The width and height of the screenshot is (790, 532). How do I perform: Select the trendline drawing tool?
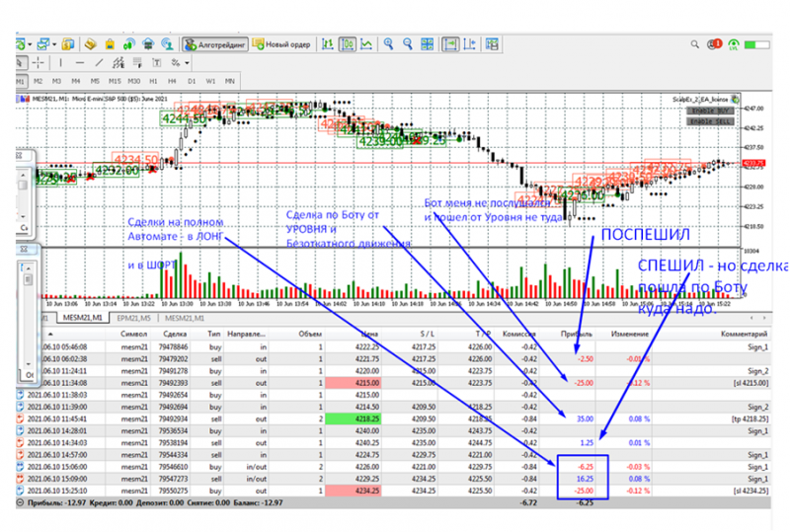click(100, 63)
